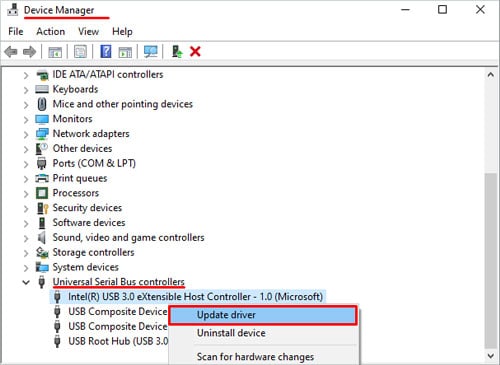Click the Other devices category icon
500x365 pixels.
[x=42, y=149]
